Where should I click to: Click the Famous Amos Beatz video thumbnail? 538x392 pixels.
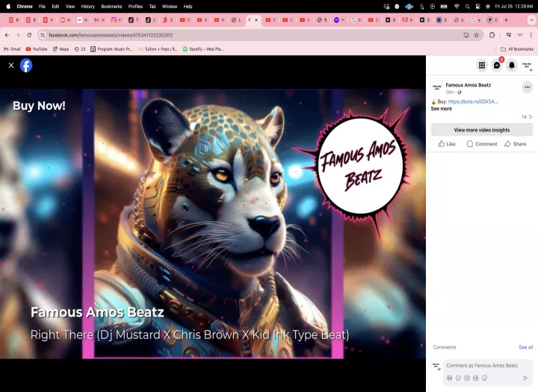[x=213, y=224]
